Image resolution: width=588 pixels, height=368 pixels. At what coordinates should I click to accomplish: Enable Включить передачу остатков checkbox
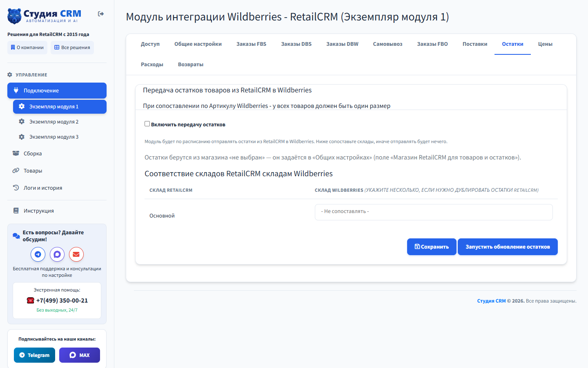click(x=147, y=124)
